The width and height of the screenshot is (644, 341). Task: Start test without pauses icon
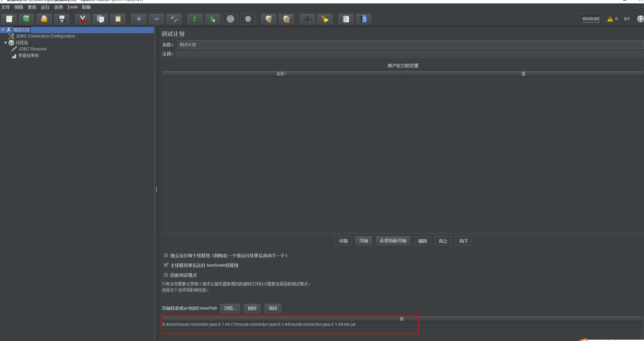pyautogui.click(x=213, y=19)
